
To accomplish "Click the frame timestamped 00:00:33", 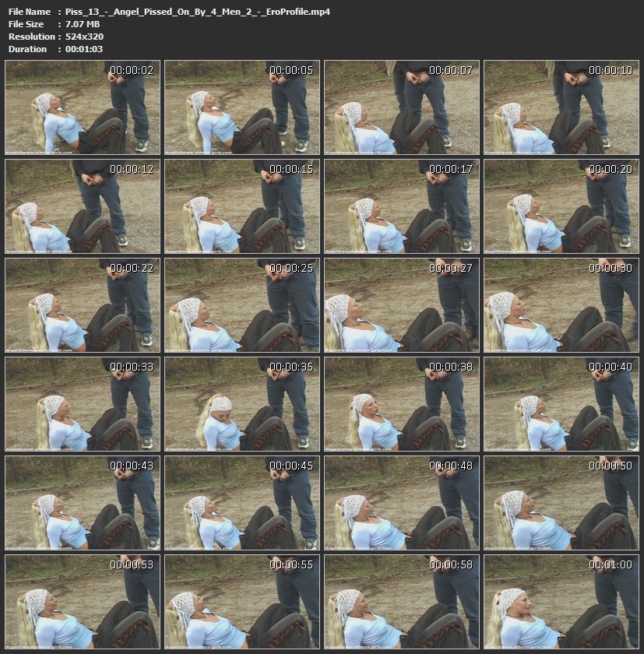I will tap(83, 404).
